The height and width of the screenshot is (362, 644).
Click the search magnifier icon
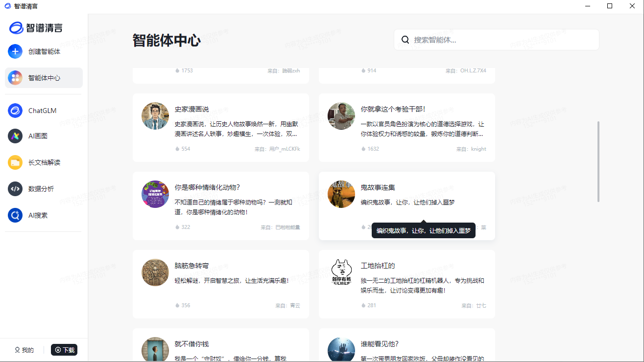(x=405, y=39)
